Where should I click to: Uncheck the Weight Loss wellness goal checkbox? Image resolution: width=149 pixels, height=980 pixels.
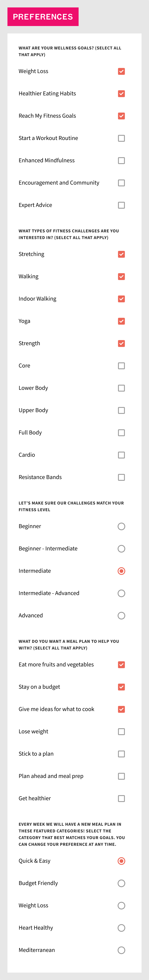121,72
